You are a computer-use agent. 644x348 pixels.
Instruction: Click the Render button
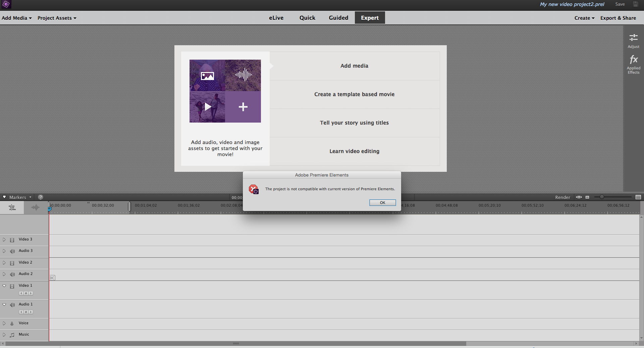[562, 197]
